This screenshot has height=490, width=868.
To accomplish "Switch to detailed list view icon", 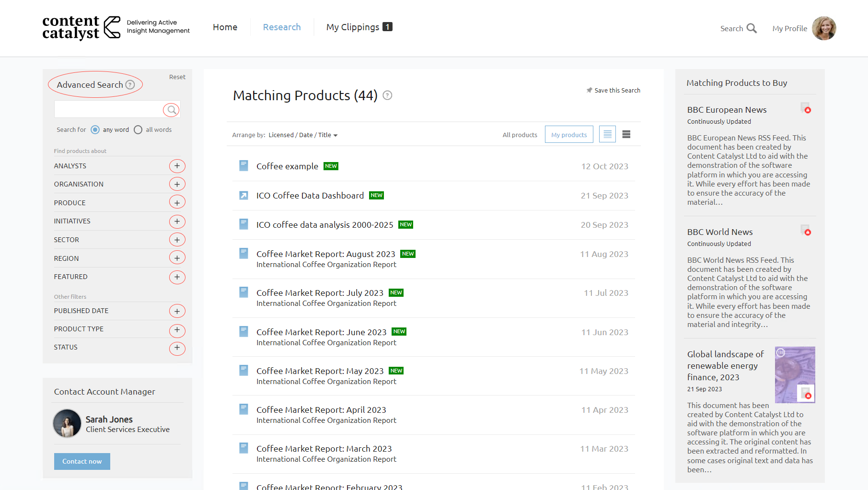I will 626,134.
